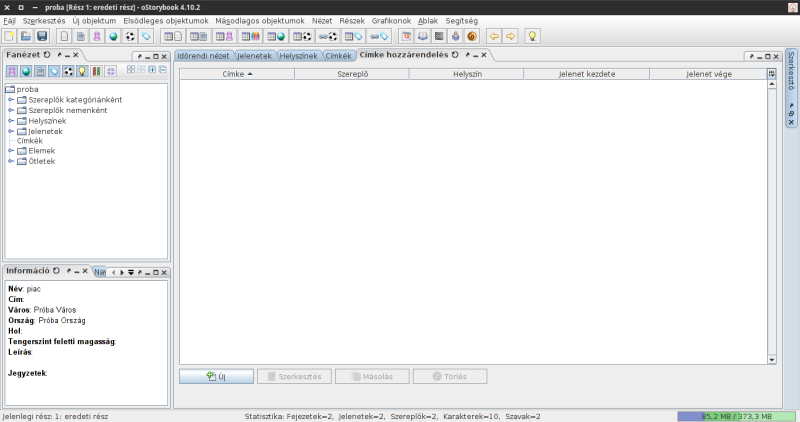
Task: Expand the Jelenetek tree node
Action: point(11,131)
